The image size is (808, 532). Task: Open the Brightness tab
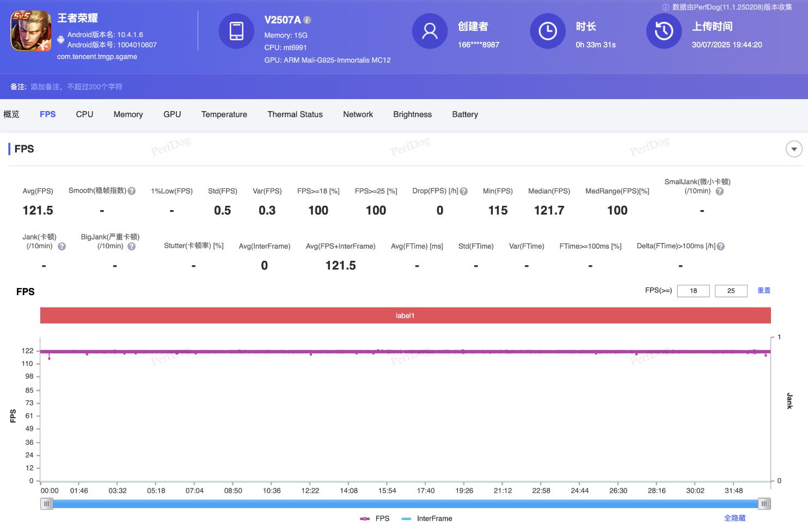(x=412, y=114)
